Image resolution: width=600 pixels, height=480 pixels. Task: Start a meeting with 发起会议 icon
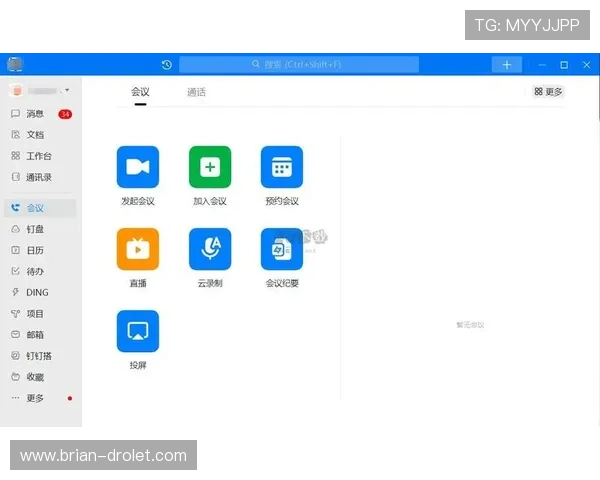138,167
